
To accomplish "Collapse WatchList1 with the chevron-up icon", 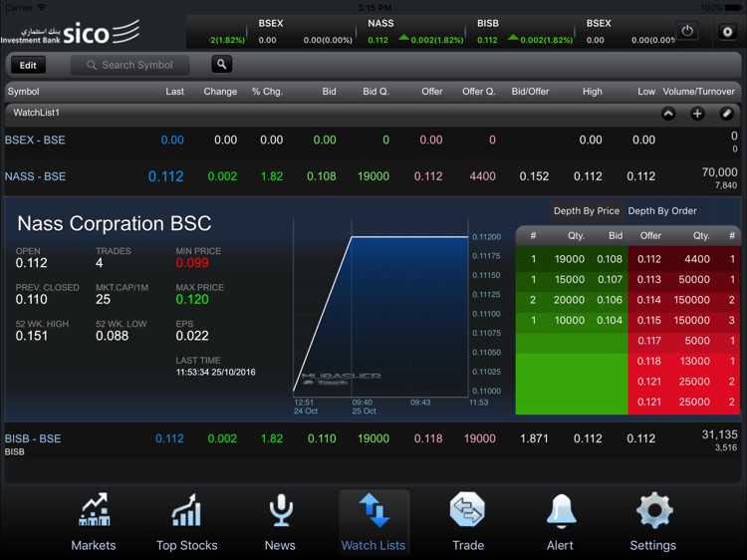I will pyautogui.click(x=668, y=114).
